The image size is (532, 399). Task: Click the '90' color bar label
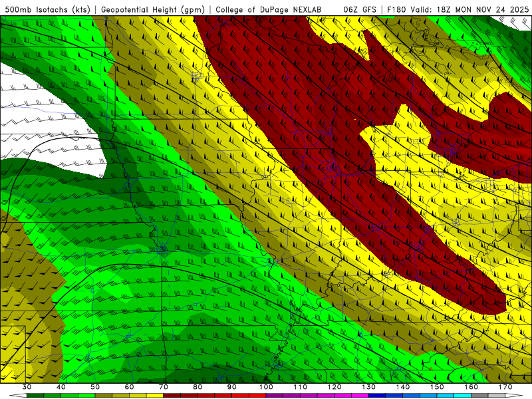point(232,387)
